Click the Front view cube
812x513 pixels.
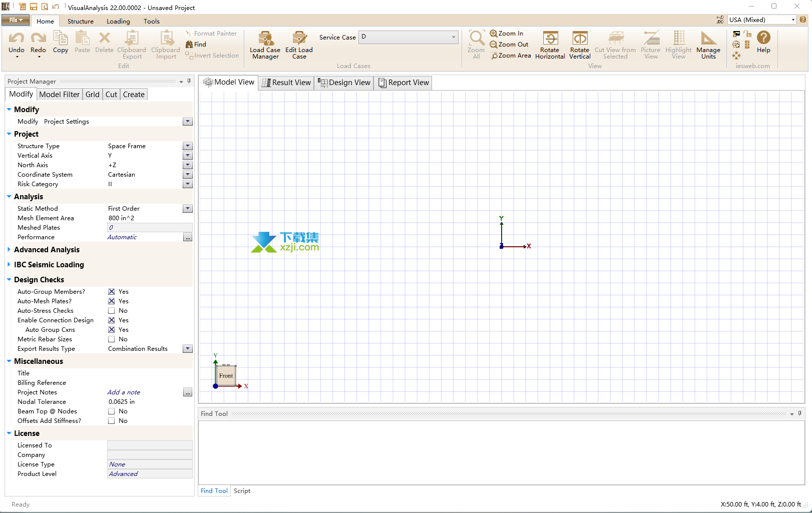click(x=226, y=375)
